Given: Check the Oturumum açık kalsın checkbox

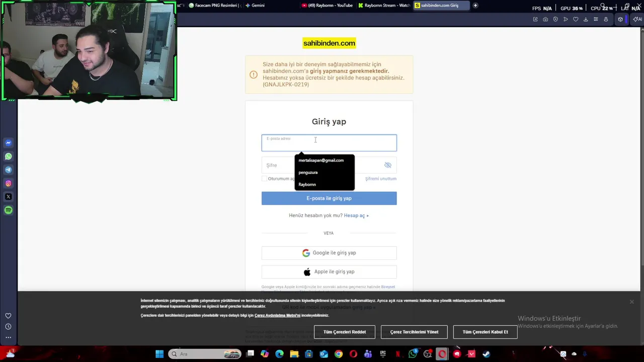Looking at the screenshot, I should 264,178.
